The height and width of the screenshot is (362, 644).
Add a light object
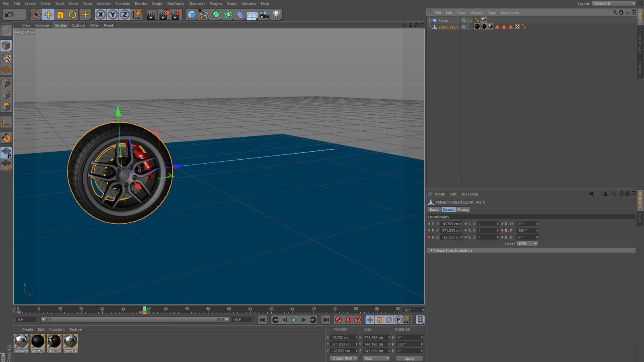(277, 15)
